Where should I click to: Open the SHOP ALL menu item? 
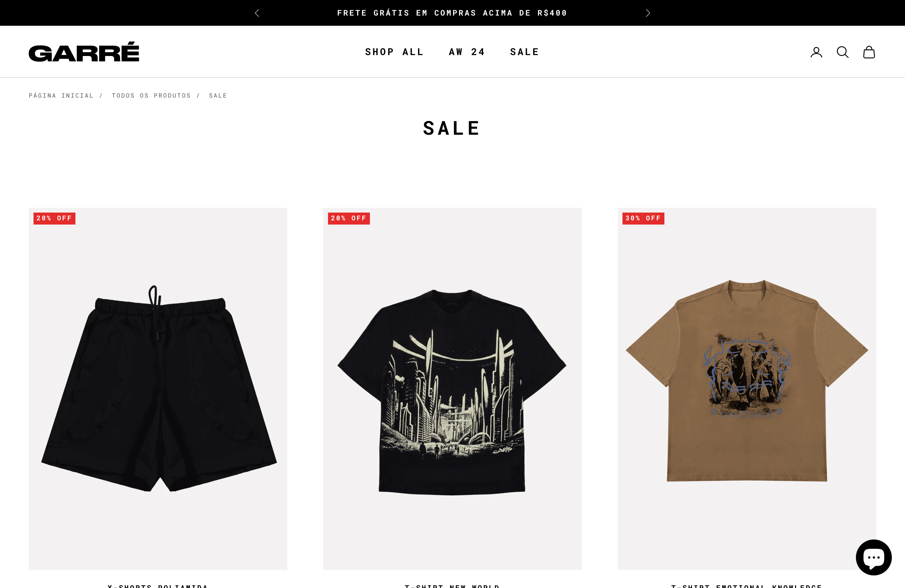394,52
